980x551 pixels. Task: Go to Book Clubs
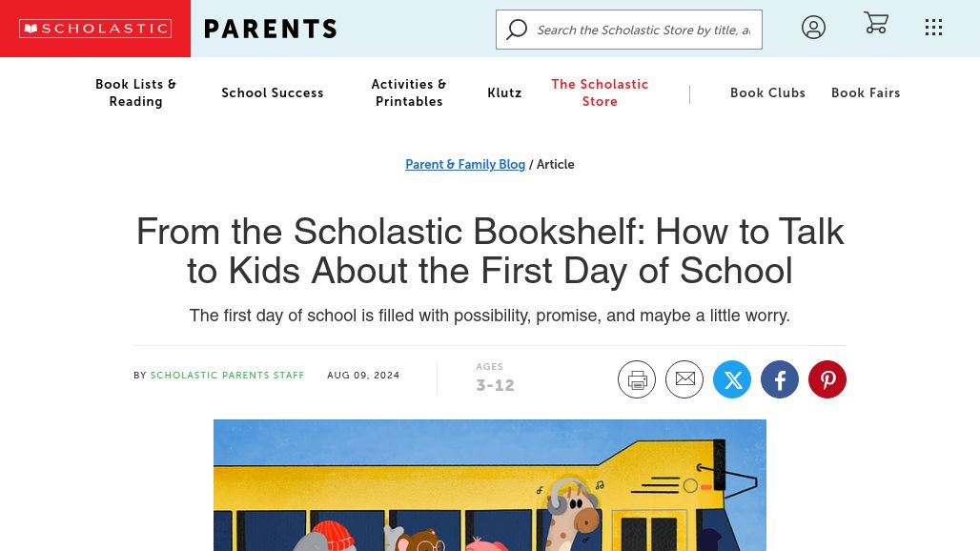click(767, 92)
